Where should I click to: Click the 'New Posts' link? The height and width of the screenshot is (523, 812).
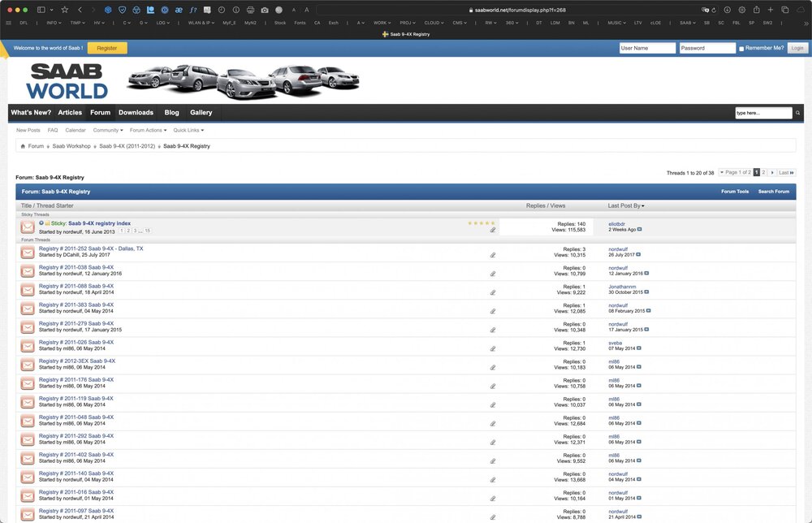point(28,130)
